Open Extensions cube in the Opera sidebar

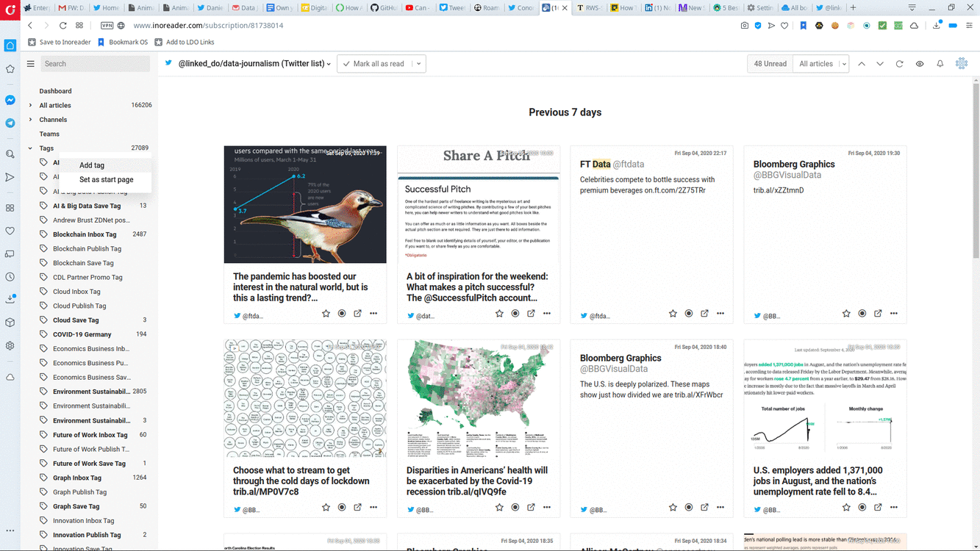click(x=10, y=323)
